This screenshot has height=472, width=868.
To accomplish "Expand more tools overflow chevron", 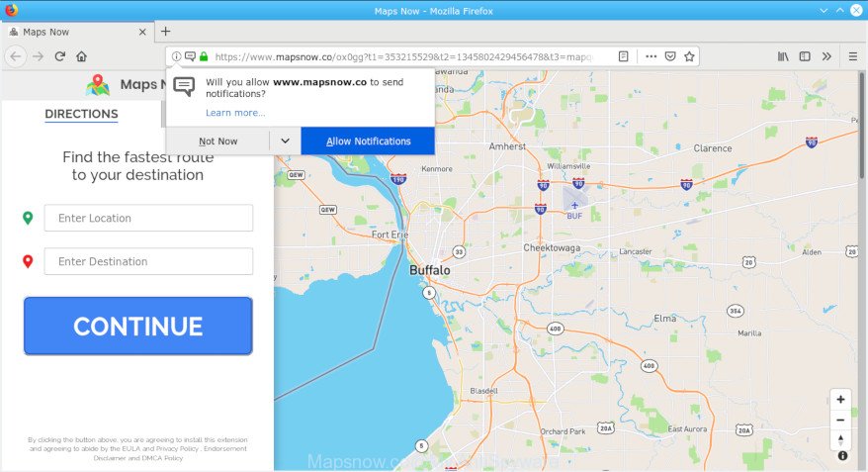I will [826, 56].
